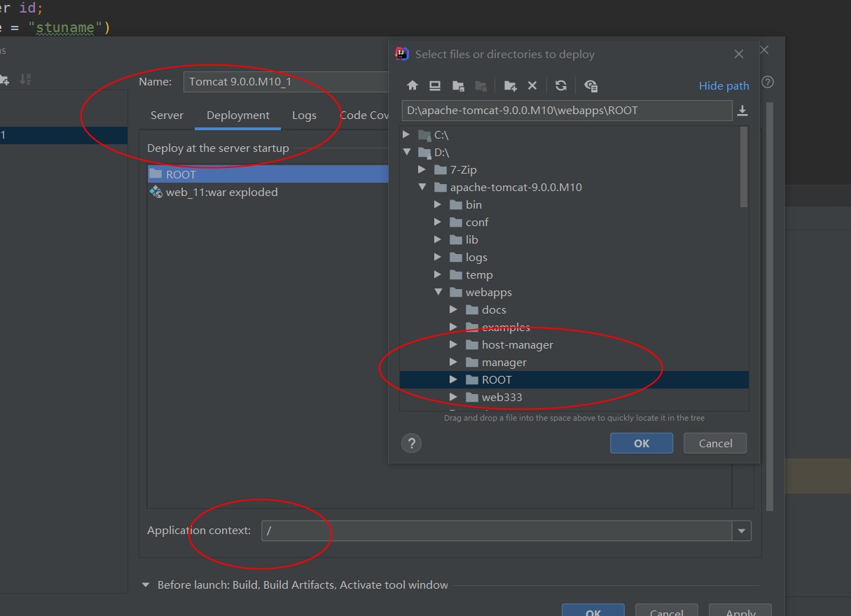
Task: Edit the Name field Tomcat 9.0.0.M10_1
Action: click(x=286, y=82)
